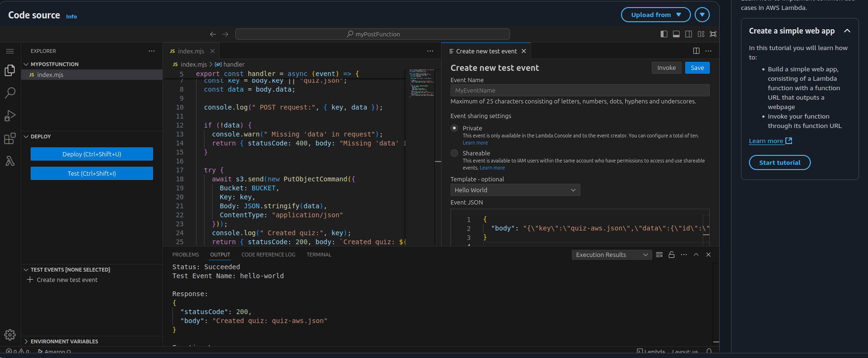
Task: Open the Manage gear icon
Action: tap(10, 335)
